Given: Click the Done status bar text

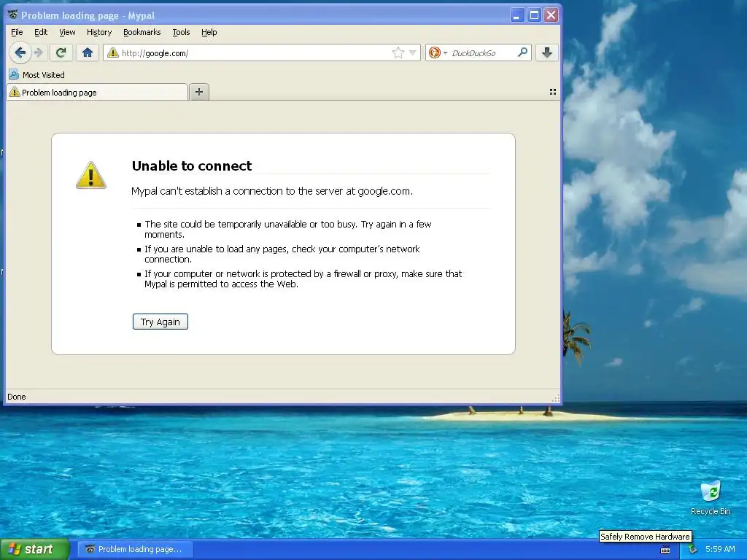Looking at the screenshot, I should [x=17, y=397].
